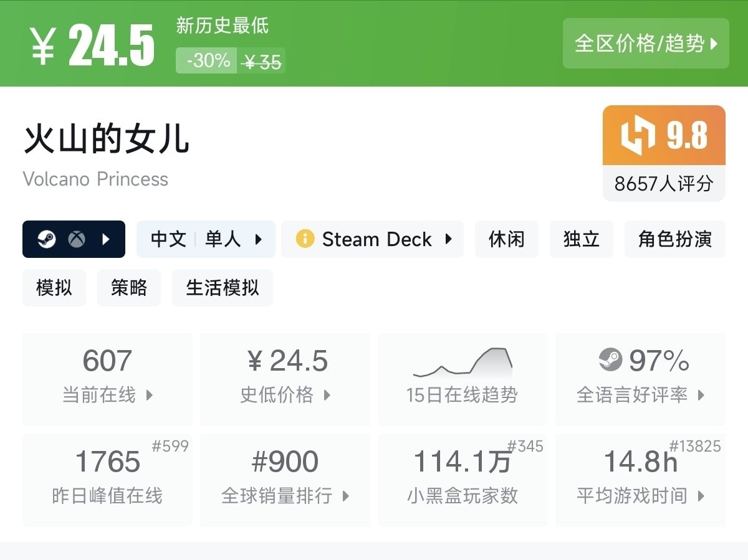The width and height of the screenshot is (748, 560).
Task: Click the Steam Deck info icon
Action: coord(305,239)
